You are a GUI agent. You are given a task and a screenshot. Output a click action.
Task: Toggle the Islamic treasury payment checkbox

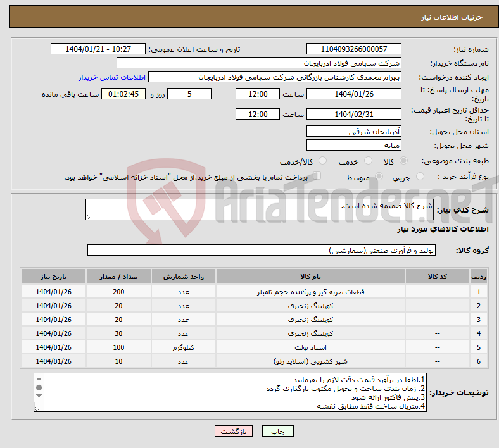pos(317,176)
